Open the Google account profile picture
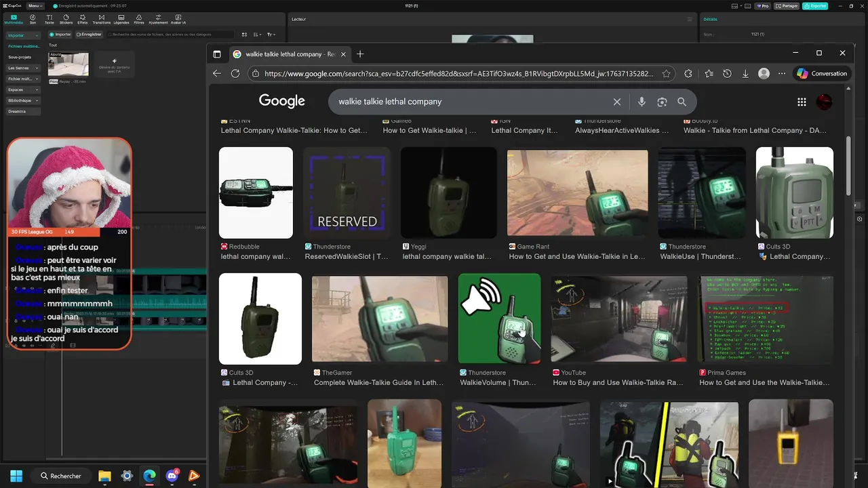 point(824,102)
